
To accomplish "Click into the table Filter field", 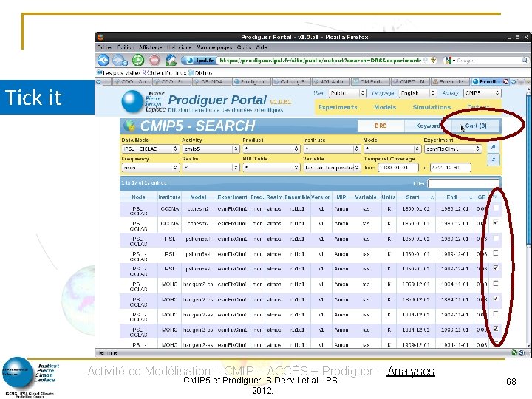I will click(463, 183).
